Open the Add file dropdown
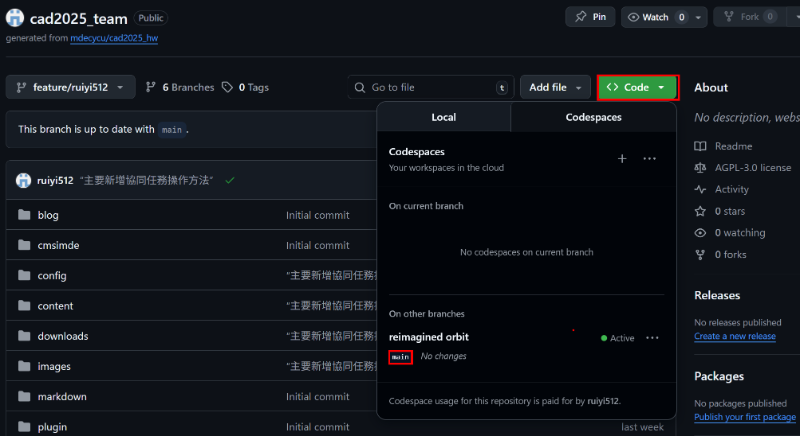Image resolution: width=800 pixels, height=436 pixels. click(555, 87)
